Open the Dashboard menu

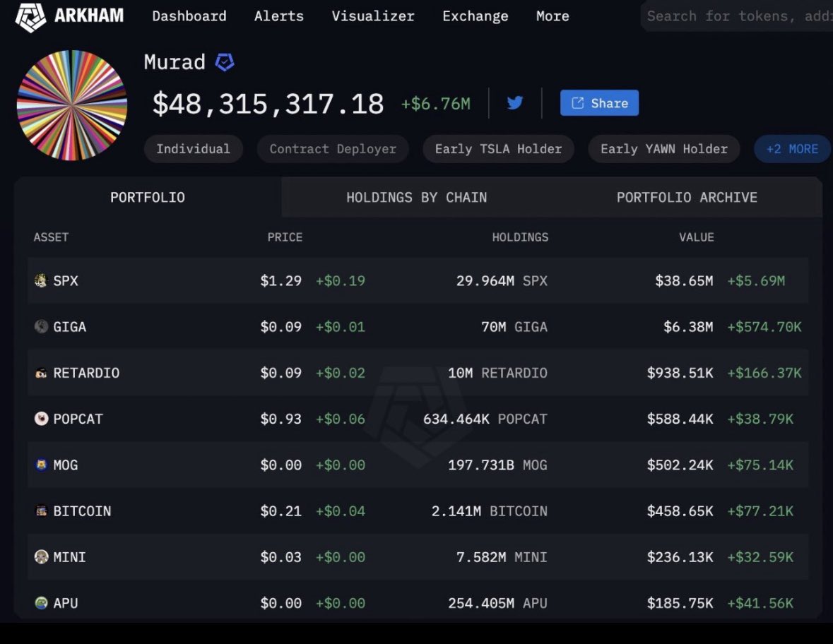point(189,16)
